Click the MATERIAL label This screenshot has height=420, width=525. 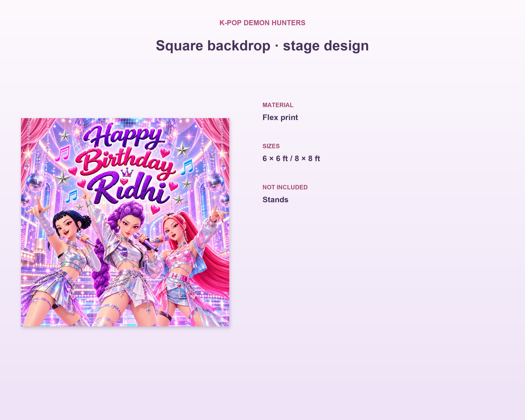278,105
